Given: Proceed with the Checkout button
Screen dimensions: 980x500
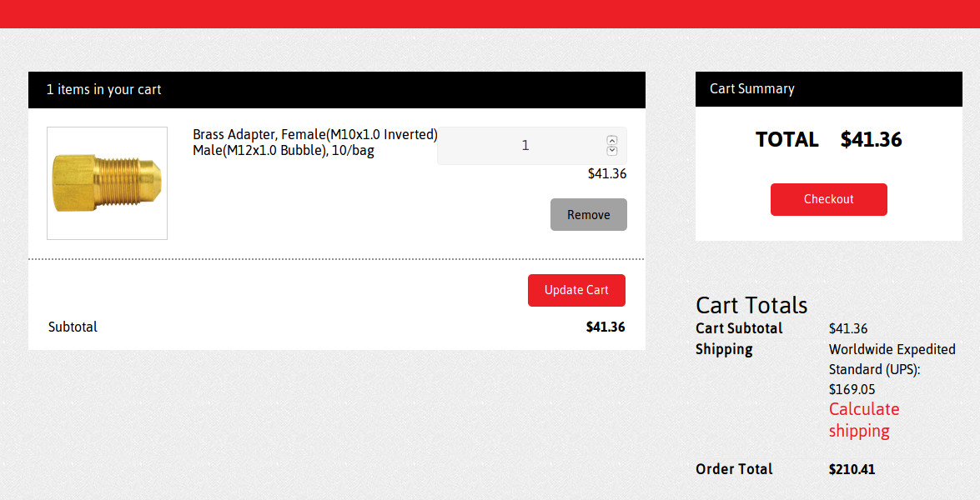Looking at the screenshot, I should click(828, 200).
